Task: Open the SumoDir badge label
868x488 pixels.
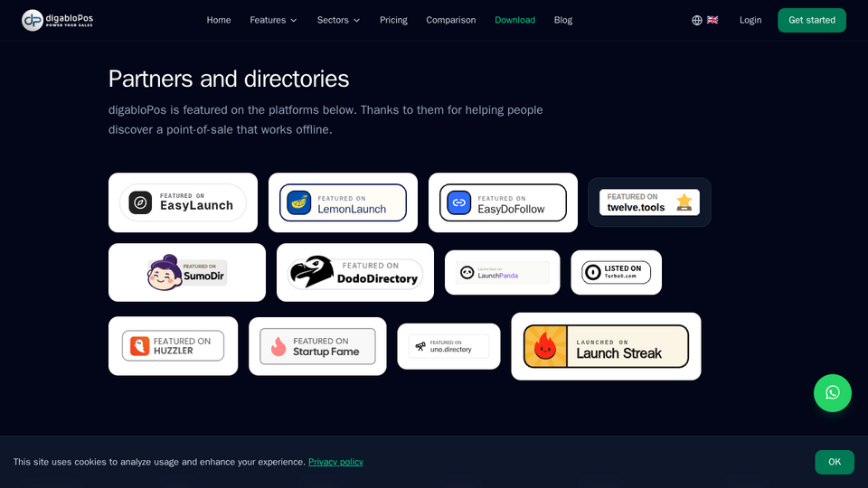Action: point(203,272)
